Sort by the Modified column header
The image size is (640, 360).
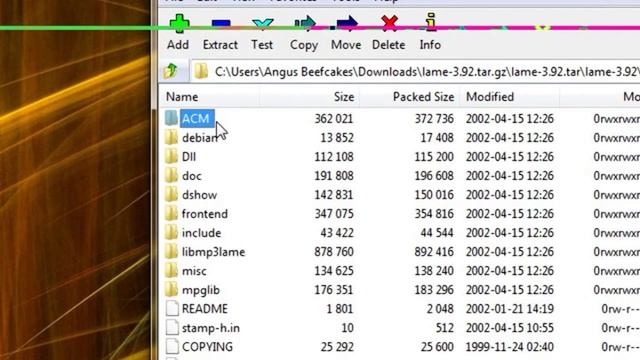click(x=490, y=97)
